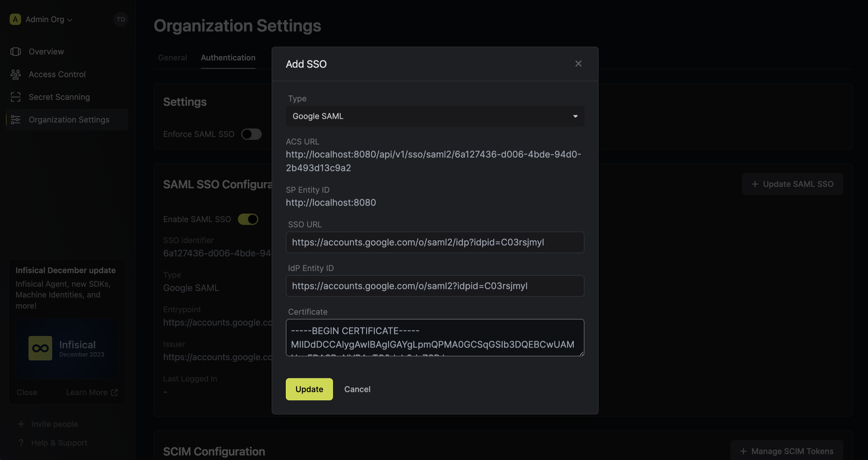868x460 pixels.
Task: Open the Google SAML type dropdown
Action: 435,116
